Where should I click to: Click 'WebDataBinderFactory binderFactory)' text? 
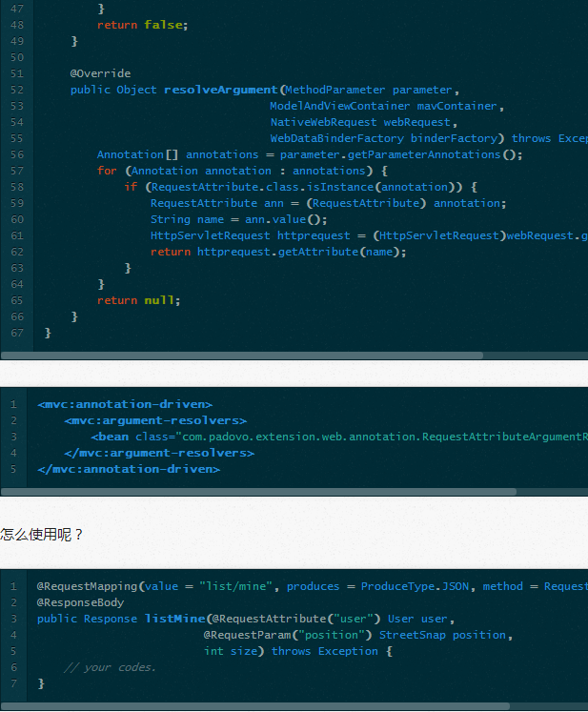click(x=387, y=138)
